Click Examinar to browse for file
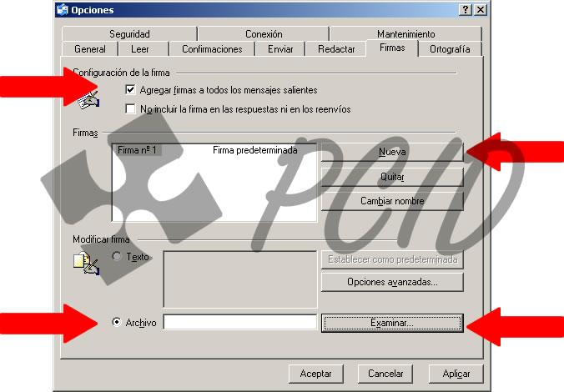 pyautogui.click(x=391, y=323)
